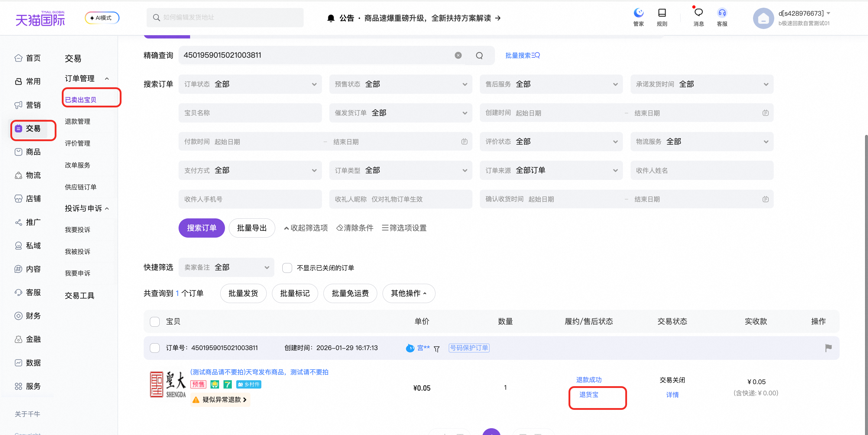Select 评价管理 in the submenu
Image resolution: width=868 pixels, height=435 pixels.
click(x=77, y=143)
